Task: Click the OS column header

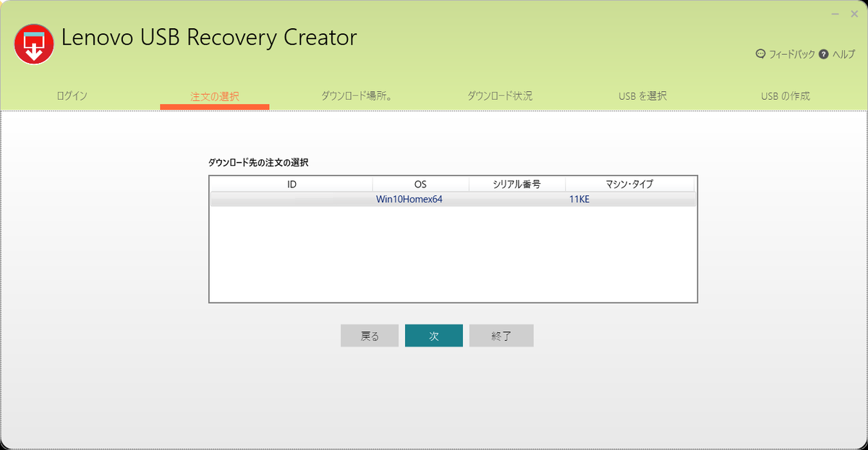Action: (x=420, y=184)
